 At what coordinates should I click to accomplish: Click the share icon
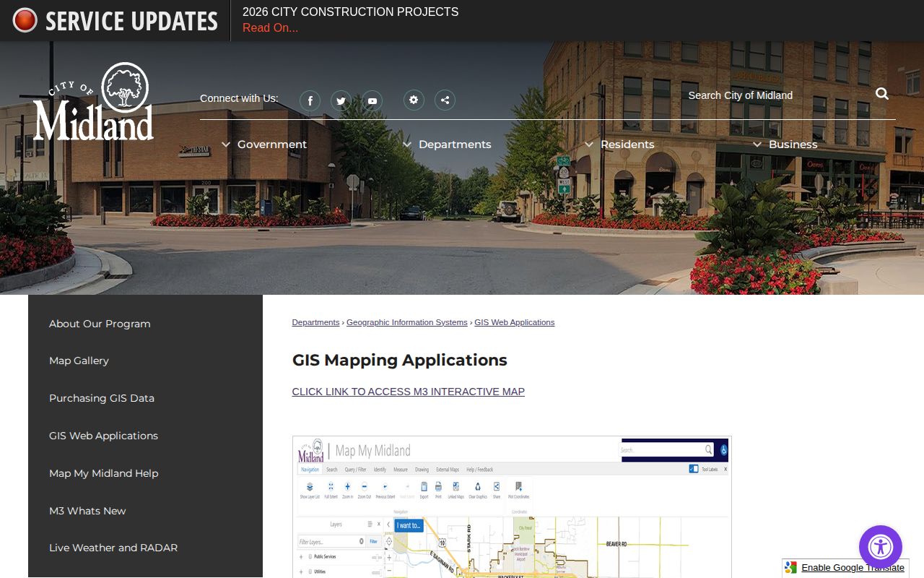[x=445, y=100]
